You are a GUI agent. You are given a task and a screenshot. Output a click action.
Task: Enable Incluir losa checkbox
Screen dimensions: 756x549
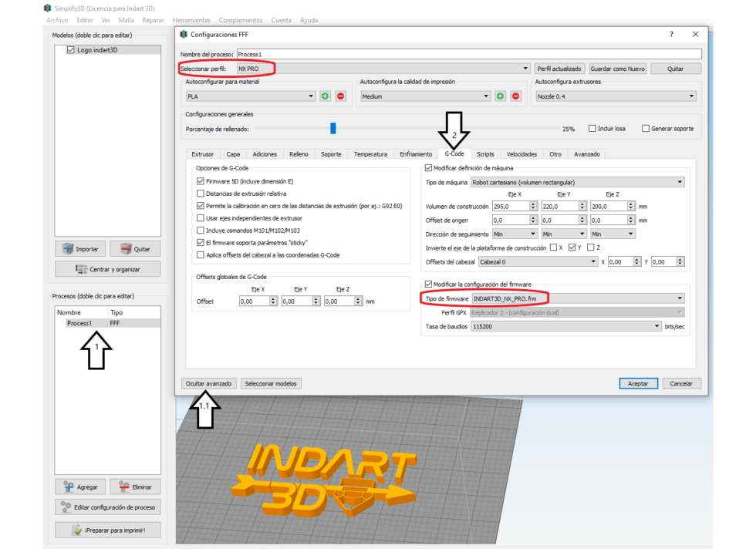coord(592,128)
